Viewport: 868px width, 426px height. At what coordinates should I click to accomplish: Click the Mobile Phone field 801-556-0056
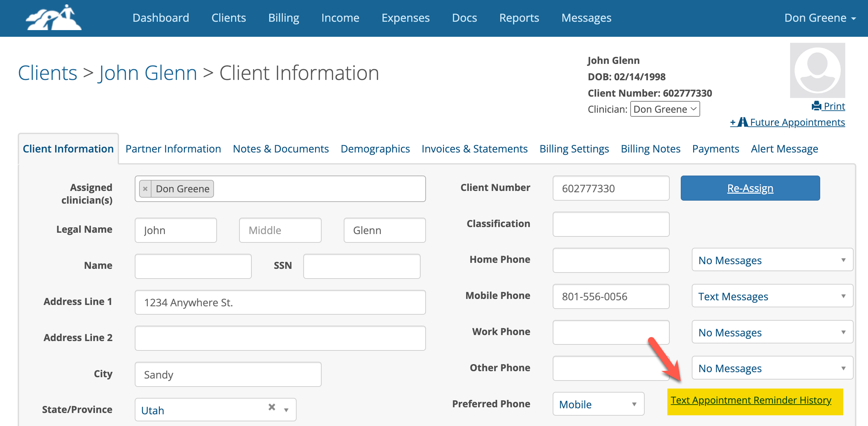pos(611,296)
